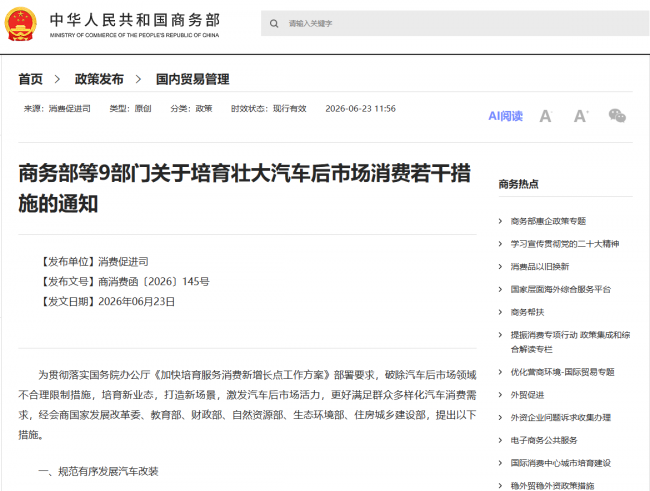The width and height of the screenshot is (650, 491).
Task: Click chevron arrow after 首页 breadcrumb
Action: (x=58, y=79)
